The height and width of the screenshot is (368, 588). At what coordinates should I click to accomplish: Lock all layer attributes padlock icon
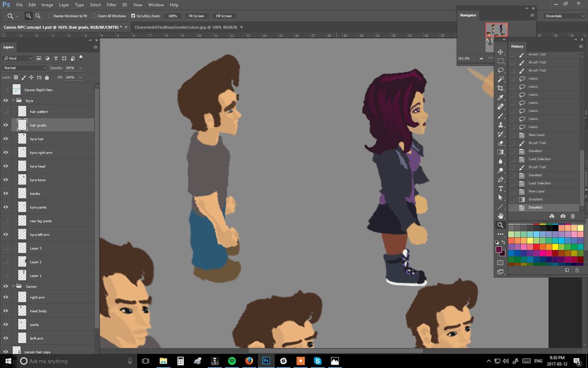tap(47, 78)
